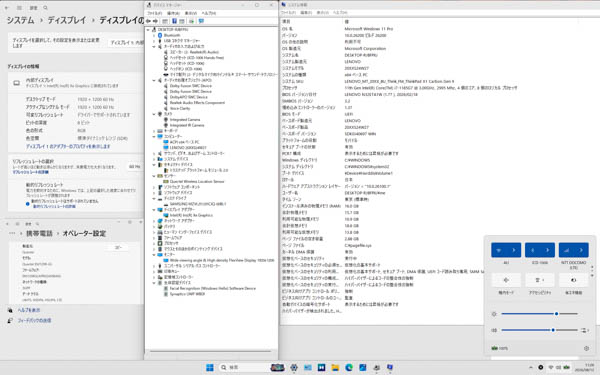The width and height of the screenshot is (600, 375).
Task: Open ヘルプ menu in Device Manager
Action: point(209,13)
